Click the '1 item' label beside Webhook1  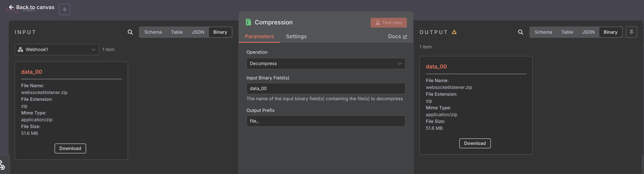tap(108, 50)
